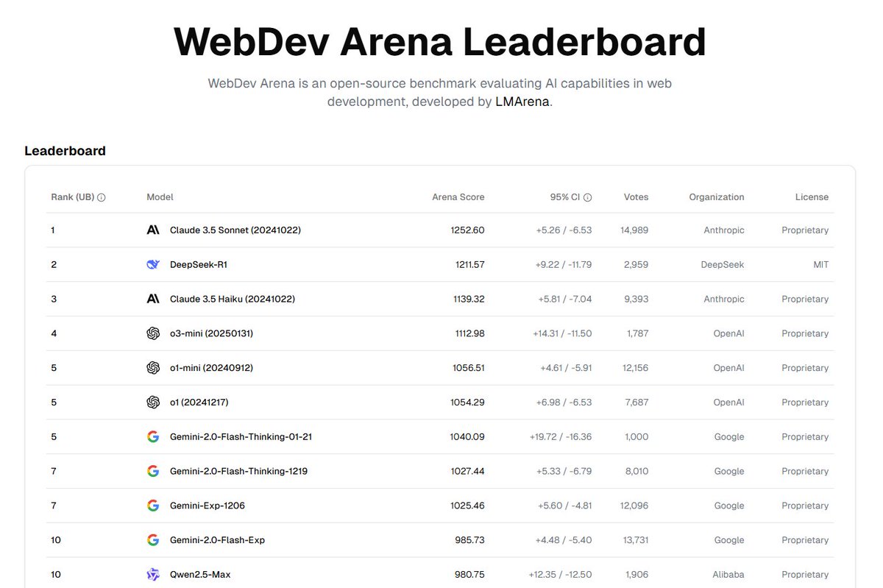Click the arena score 1054.29
The width and height of the screenshot is (883, 588).
(468, 403)
